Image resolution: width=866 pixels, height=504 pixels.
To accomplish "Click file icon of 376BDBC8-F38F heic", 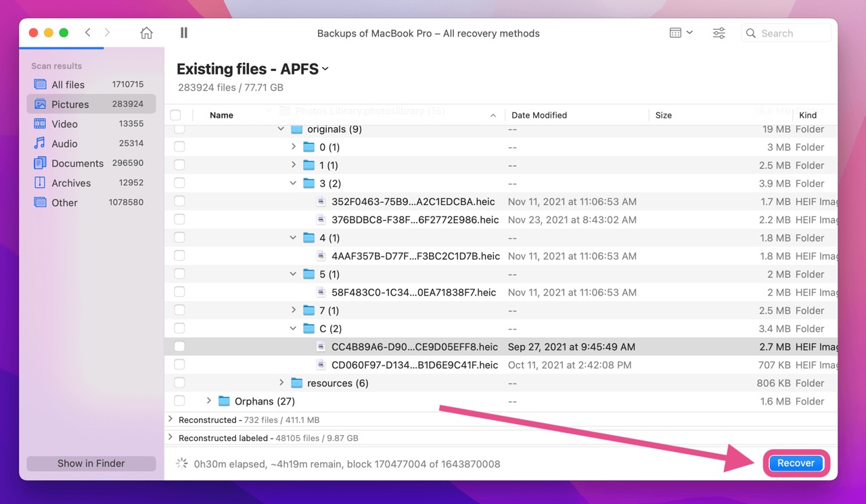I will click(x=321, y=220).
